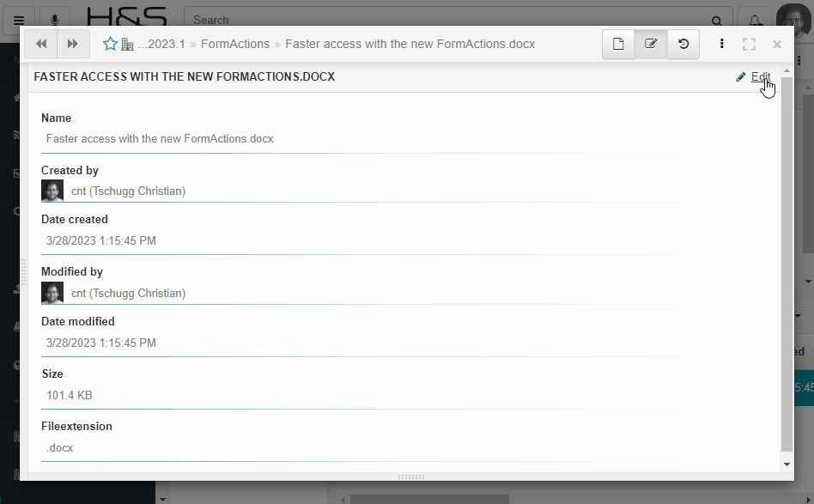Click the .docx file extension value

[60, 448]
